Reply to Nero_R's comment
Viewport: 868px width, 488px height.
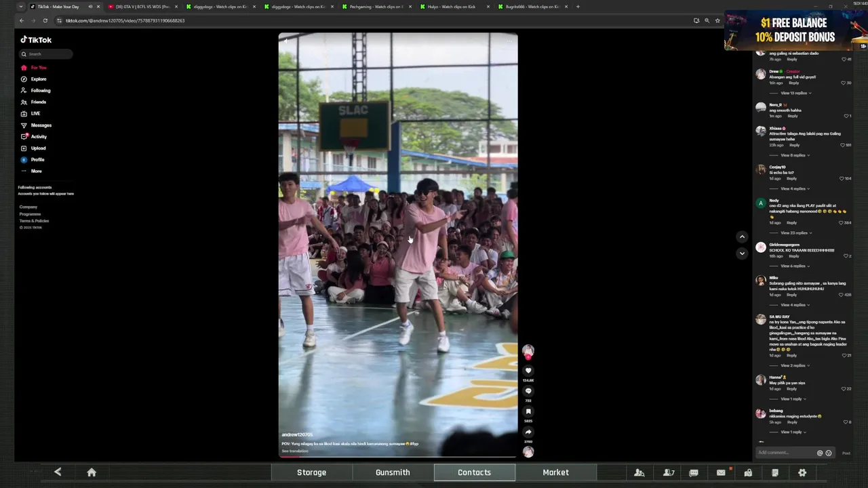pyautogui.click(x=792, y=116)
